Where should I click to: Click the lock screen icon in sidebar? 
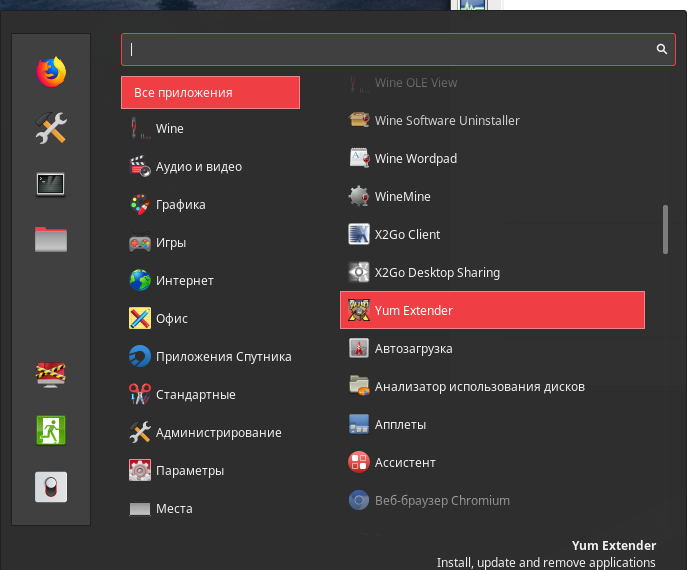point(51,375)
